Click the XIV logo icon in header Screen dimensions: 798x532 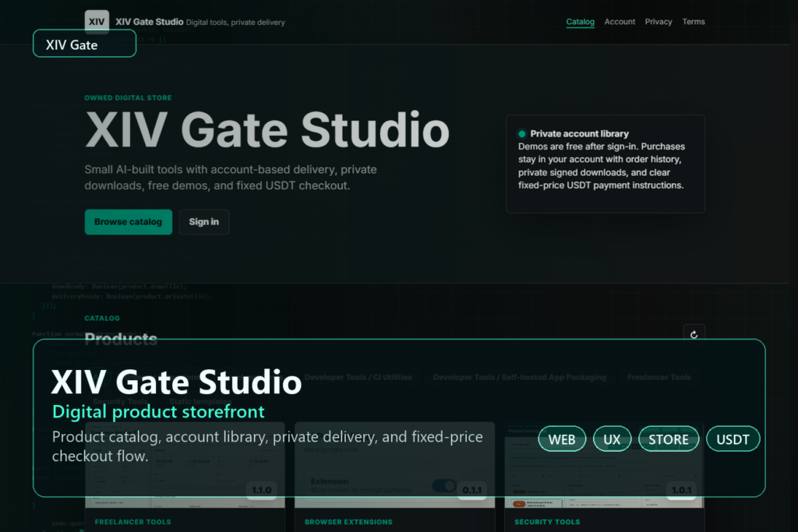point(97,21)
